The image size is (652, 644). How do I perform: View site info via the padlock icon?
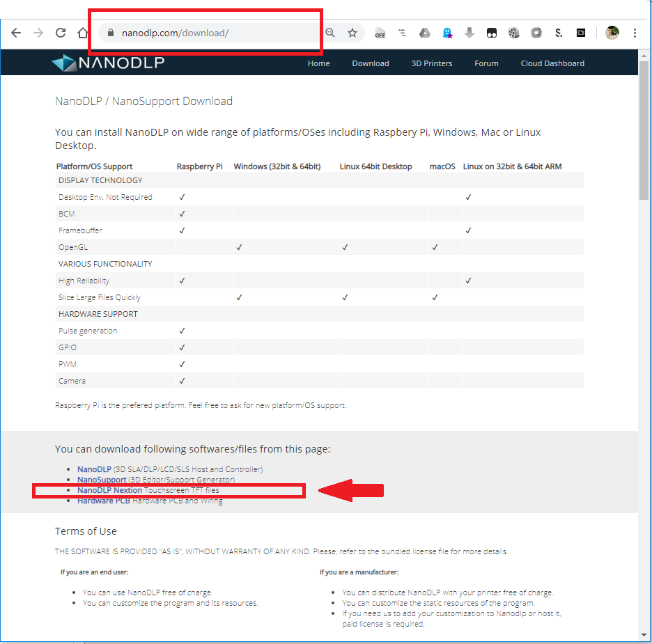(x=111, y=33)
